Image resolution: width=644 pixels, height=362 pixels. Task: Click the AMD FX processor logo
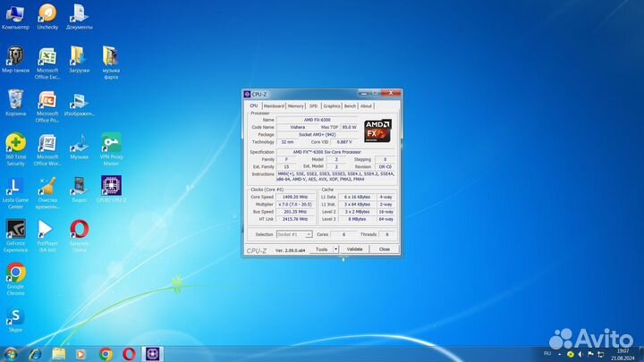point(377,131)
